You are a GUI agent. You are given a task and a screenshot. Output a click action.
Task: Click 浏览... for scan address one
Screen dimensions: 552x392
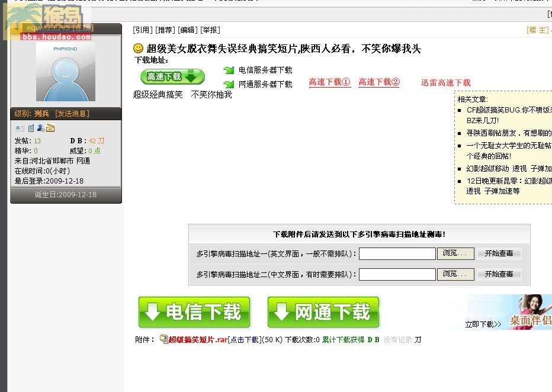click(455, 253)
